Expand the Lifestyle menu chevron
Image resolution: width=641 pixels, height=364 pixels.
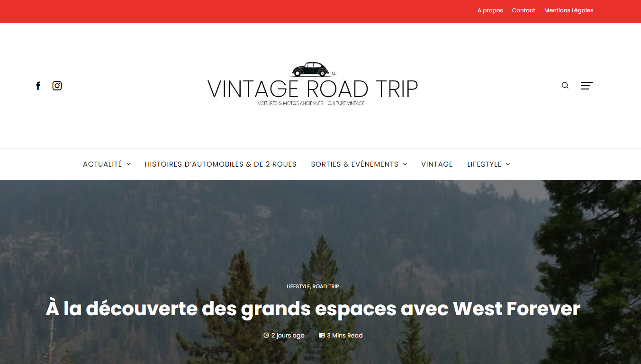[508, 164]
